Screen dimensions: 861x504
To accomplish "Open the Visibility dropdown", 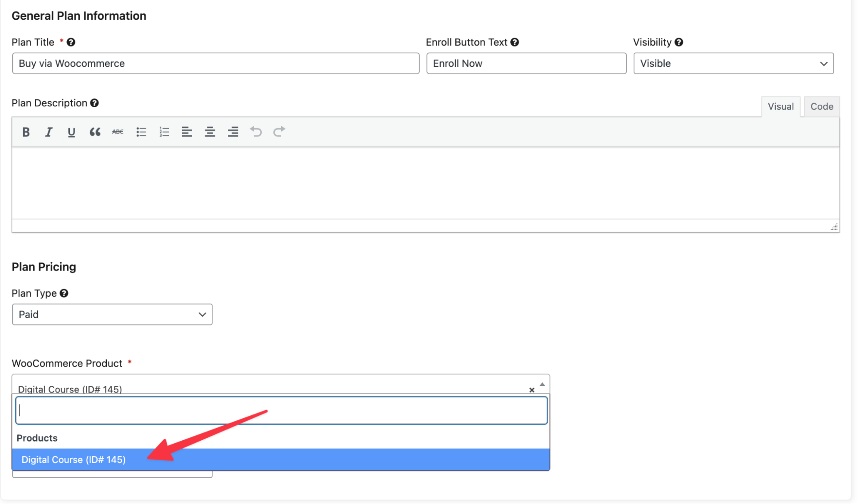I will point(733,63).
